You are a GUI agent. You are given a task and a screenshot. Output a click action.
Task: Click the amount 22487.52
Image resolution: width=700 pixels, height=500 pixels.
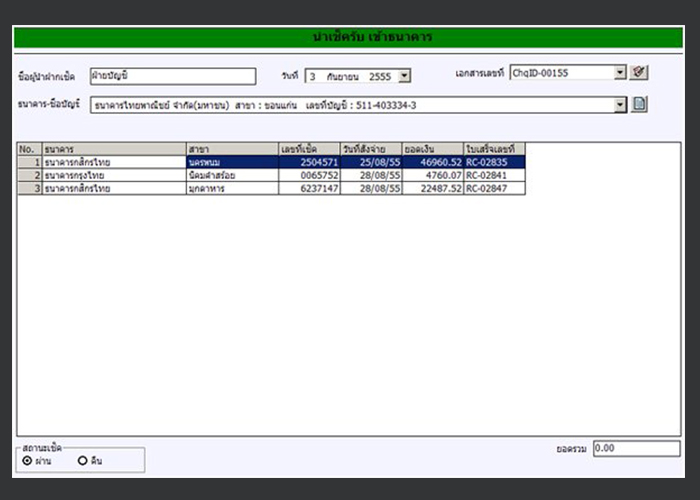[433, 188]
